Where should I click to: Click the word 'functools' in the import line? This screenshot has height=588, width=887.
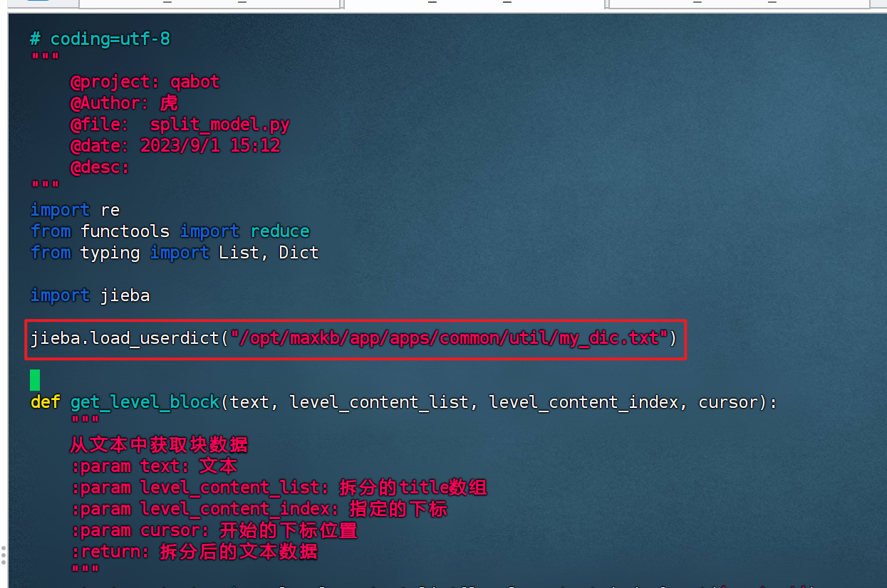[125, 231]
